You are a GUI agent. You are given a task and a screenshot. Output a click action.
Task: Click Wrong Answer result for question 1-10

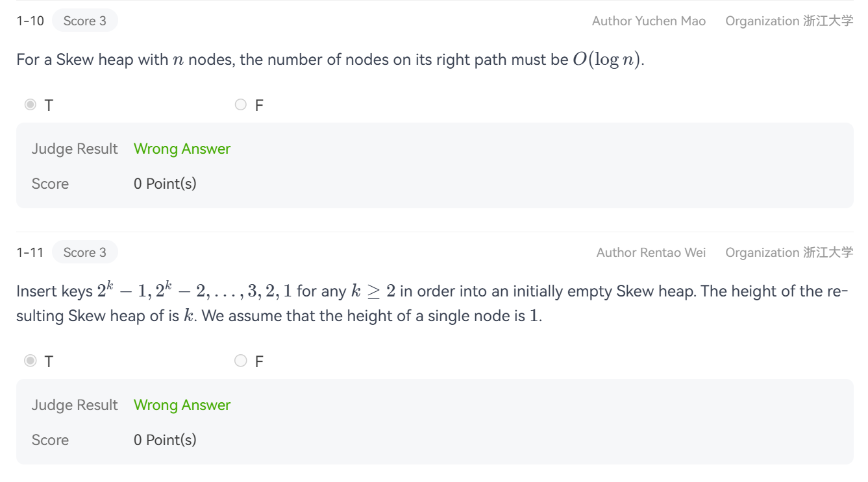182,149
